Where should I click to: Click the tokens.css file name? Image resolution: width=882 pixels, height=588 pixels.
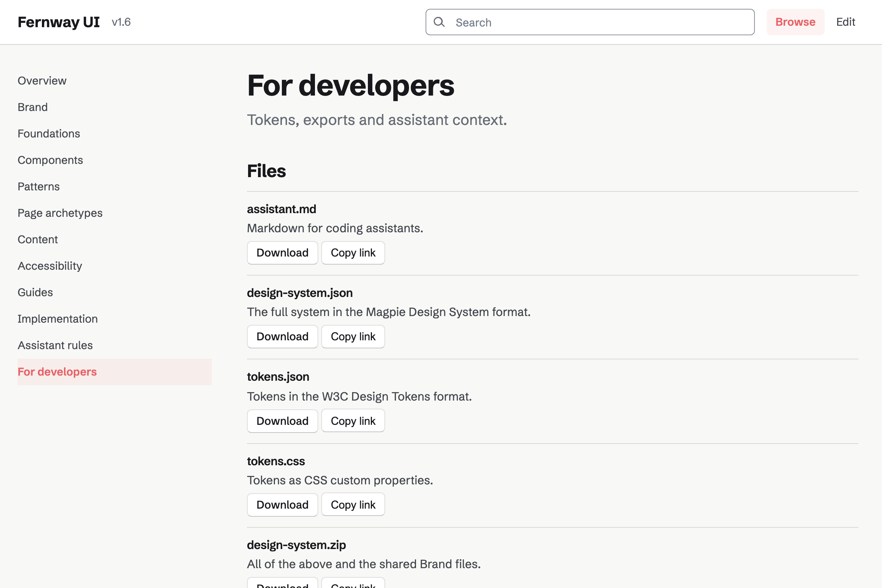276,461
